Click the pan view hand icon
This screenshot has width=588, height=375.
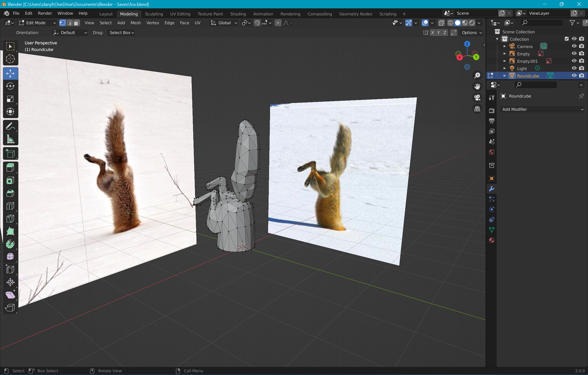(477, 87)
